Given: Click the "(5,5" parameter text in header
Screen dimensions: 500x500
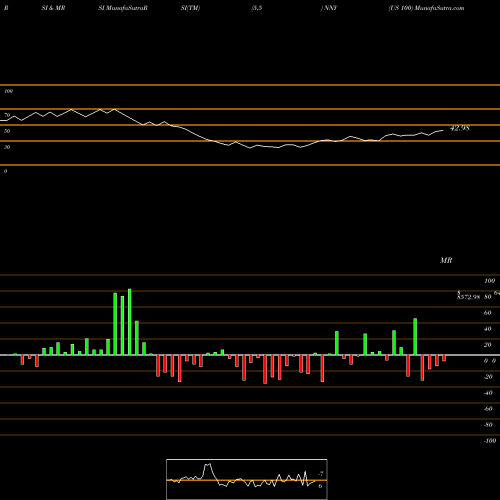Looking at the screenshot, I should [x=257, y=8].
